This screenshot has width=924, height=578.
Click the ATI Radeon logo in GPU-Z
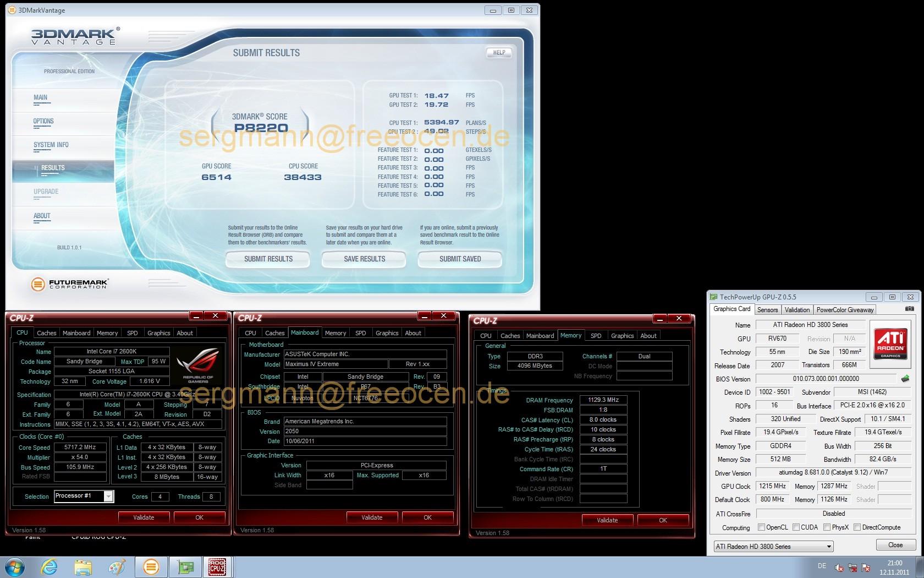point(890,343)
